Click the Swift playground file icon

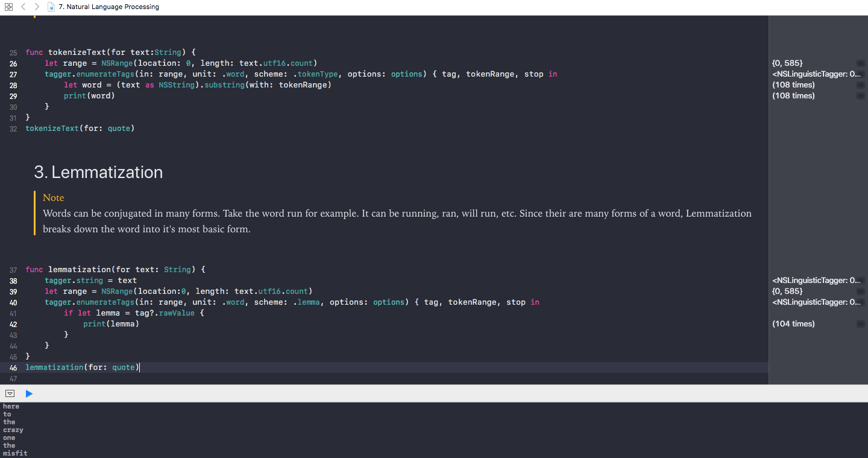(51, 7)
